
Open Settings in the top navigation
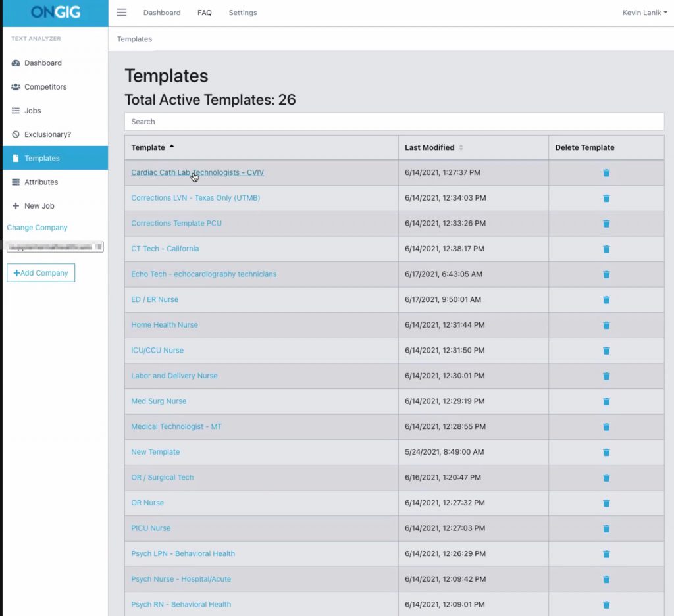coord(243,13)
